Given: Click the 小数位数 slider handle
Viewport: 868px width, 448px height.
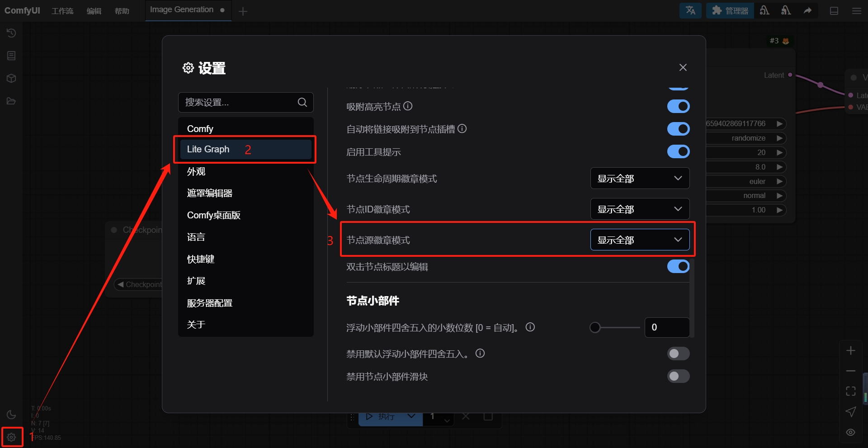Looking at the screenshot, I should (595, 327).
